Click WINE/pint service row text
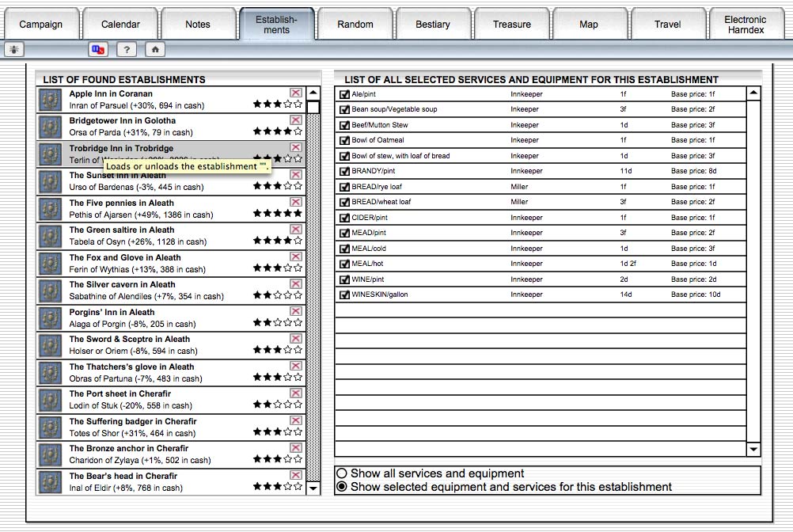The width and height of the screenshot is (793, 532). coord(368,279)
